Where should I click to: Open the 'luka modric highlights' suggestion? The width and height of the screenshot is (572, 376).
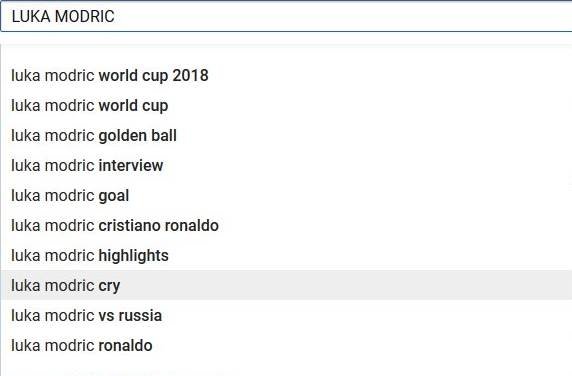[x=286, y=255]
